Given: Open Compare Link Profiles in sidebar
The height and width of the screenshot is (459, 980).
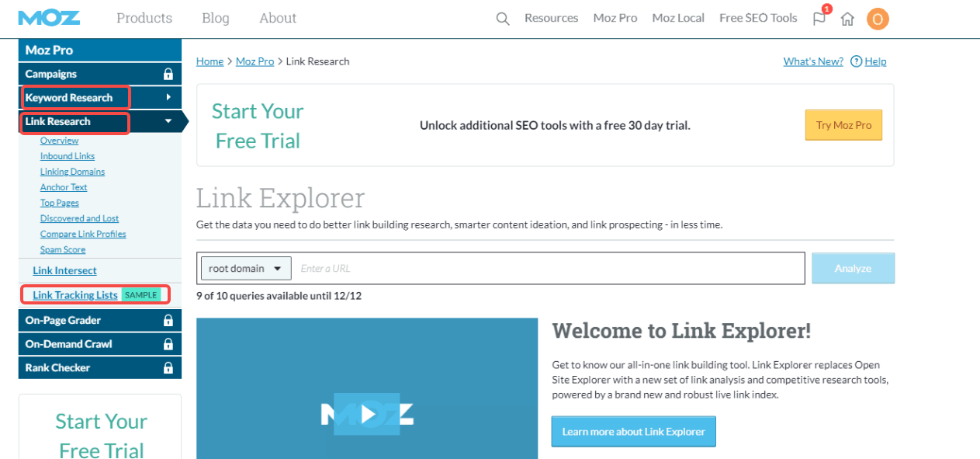Looking at the screenshot, I should (83, 234).
